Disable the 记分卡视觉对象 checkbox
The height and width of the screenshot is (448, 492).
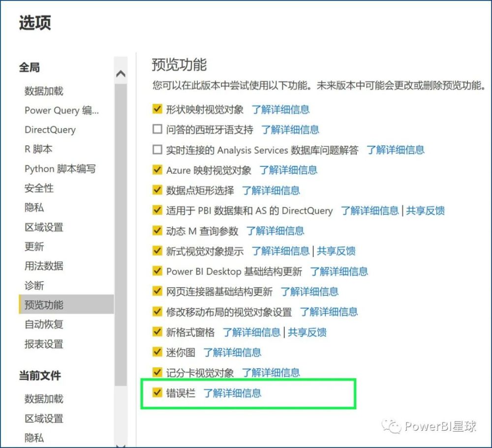(157, 372)
